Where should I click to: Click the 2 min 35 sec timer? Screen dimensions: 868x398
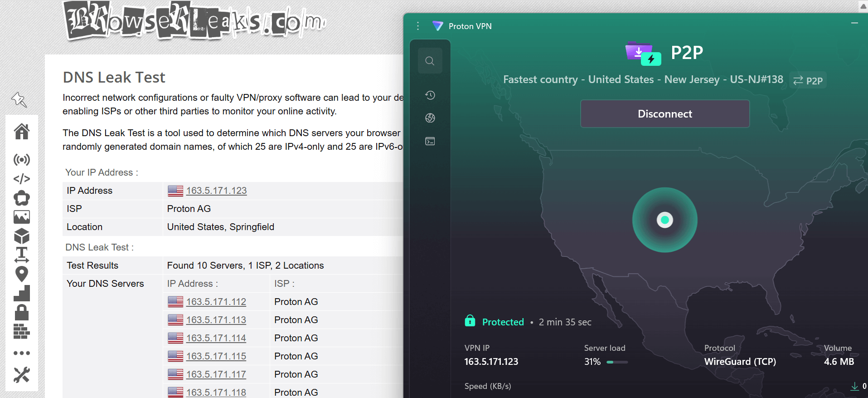[565, 322]
